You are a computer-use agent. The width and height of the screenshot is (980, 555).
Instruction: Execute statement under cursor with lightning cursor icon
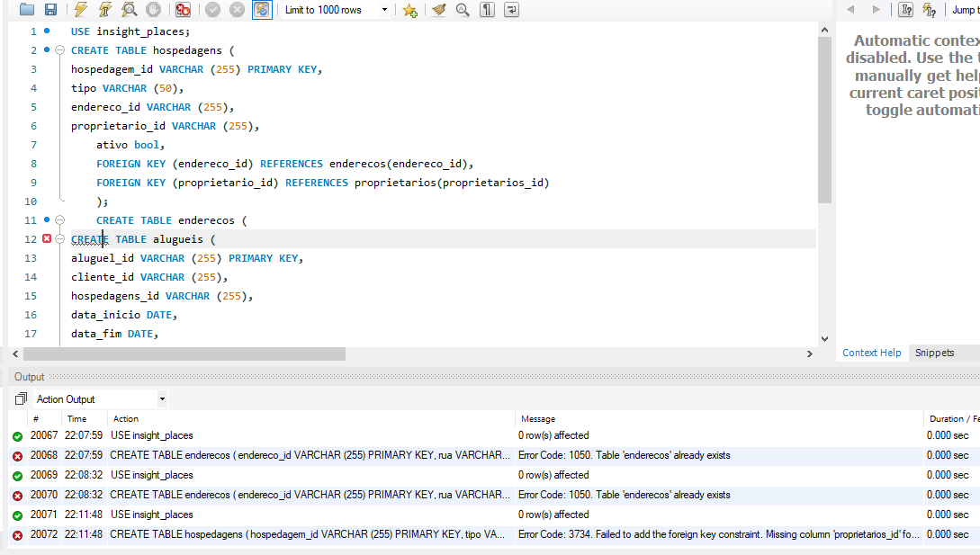click(105, 9)
